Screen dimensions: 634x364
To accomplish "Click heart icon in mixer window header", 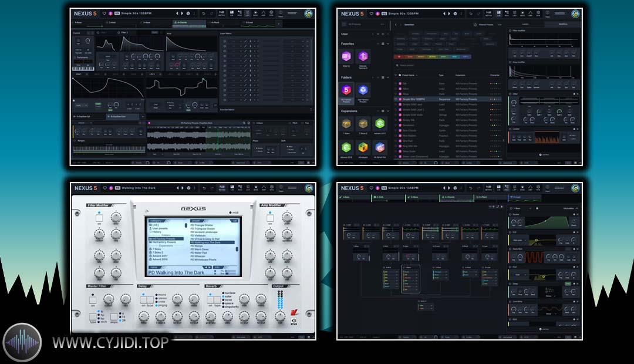I will click(x=371, y=188).
